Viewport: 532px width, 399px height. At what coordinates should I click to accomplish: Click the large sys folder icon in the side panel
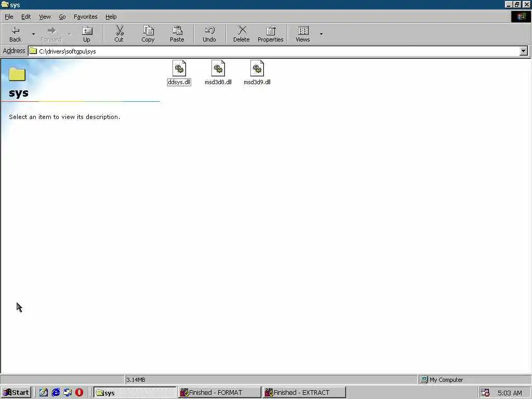(x=17, y=74)
